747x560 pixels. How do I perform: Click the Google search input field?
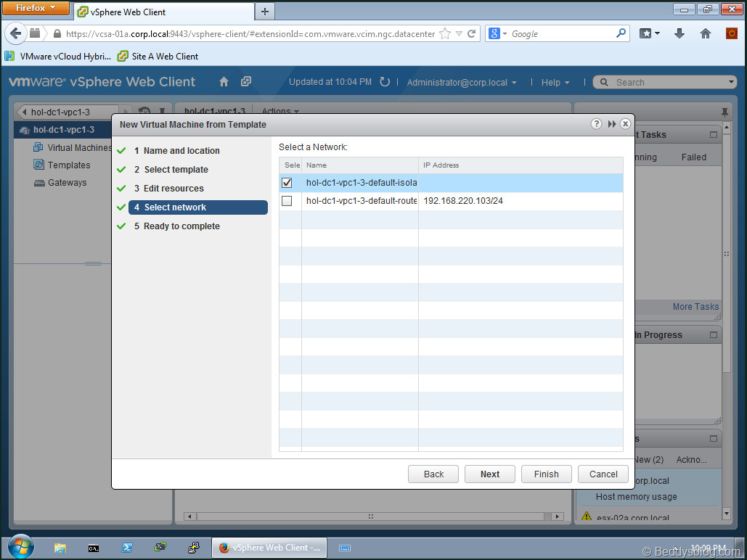562,33
